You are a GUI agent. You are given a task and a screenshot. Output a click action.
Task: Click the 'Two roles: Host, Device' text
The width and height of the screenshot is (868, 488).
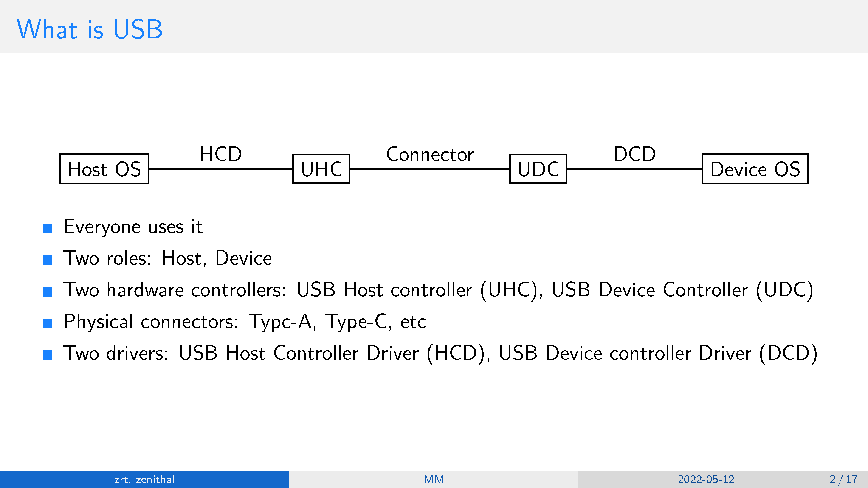[167, 258]
